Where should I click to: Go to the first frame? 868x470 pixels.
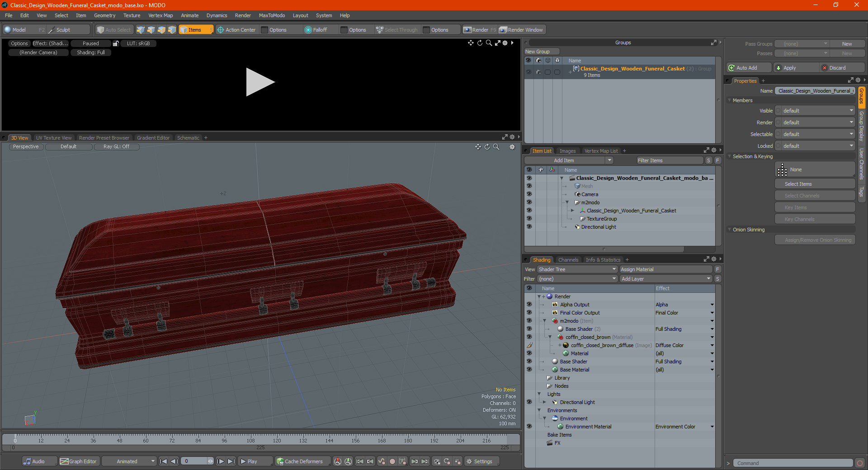[x=164, y=461]
